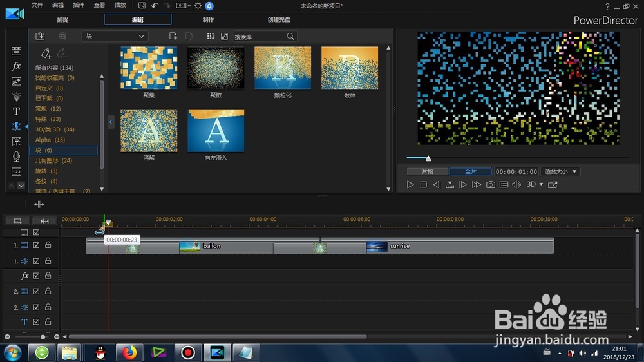Play the preview
The width and height of the screenshot is (644, 362).
click(x=410, y=184)
